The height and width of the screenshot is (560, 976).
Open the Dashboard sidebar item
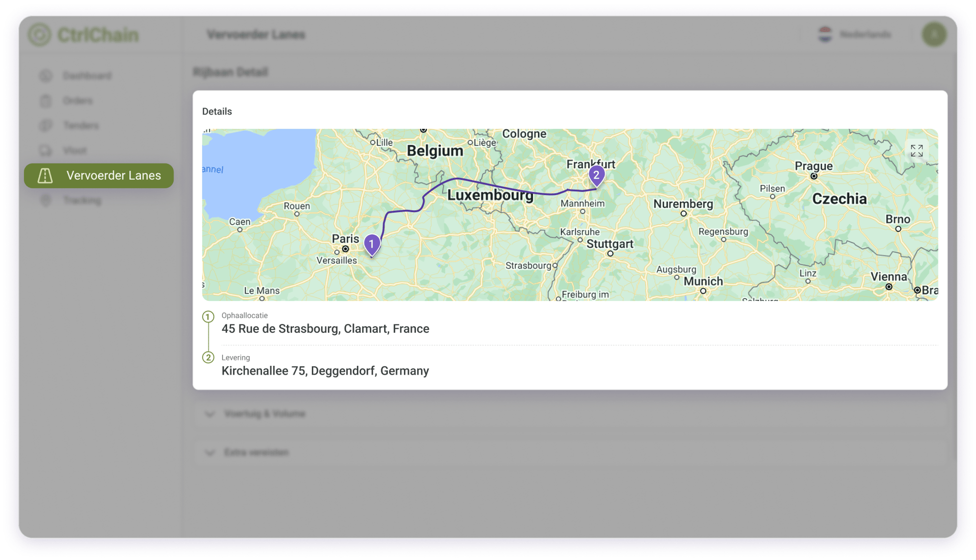pos(87,76)
